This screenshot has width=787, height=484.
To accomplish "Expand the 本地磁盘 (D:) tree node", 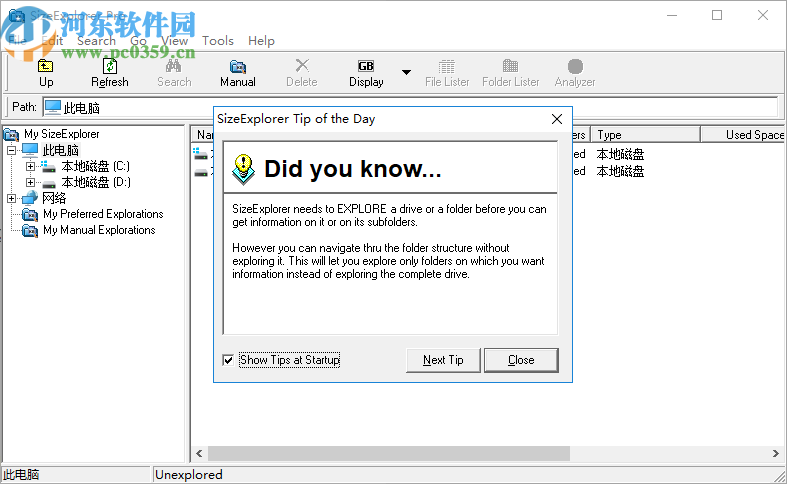I will tap(30, 182).
